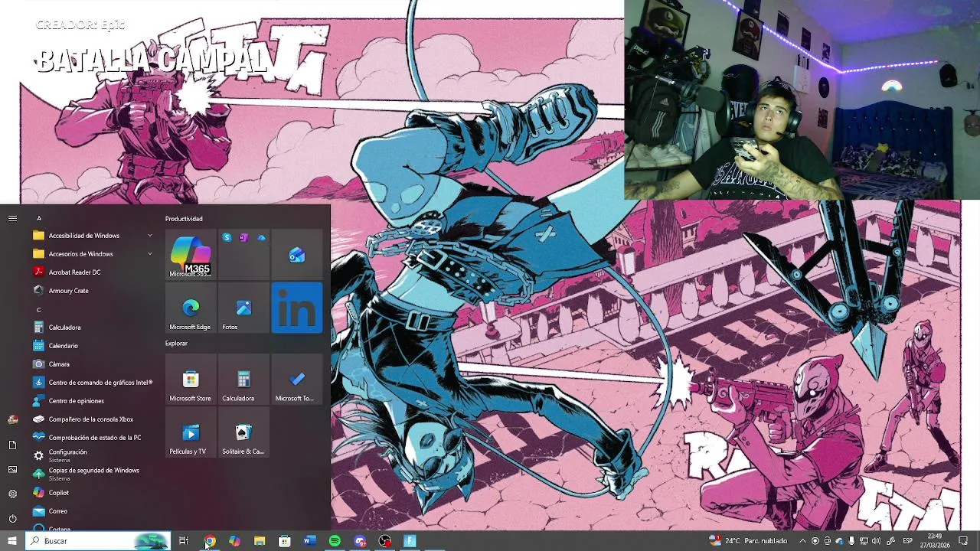
Task: Click the Explorar group header
Action: (x=176, y=344)
